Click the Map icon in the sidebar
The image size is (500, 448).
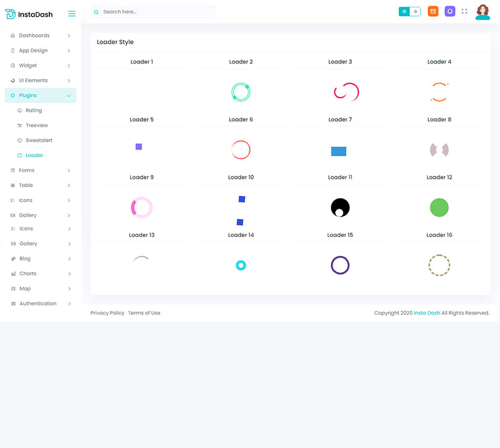[13, 289]
